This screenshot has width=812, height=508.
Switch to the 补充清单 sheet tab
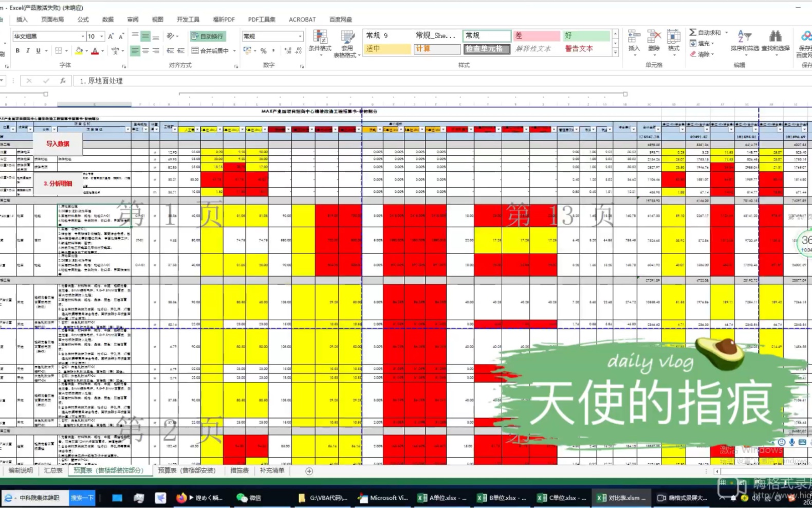(272, 470)
